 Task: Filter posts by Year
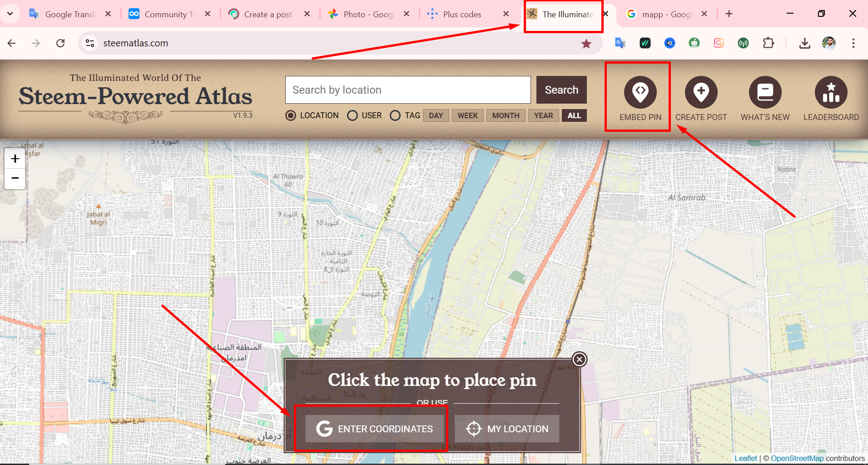point(543,115)
